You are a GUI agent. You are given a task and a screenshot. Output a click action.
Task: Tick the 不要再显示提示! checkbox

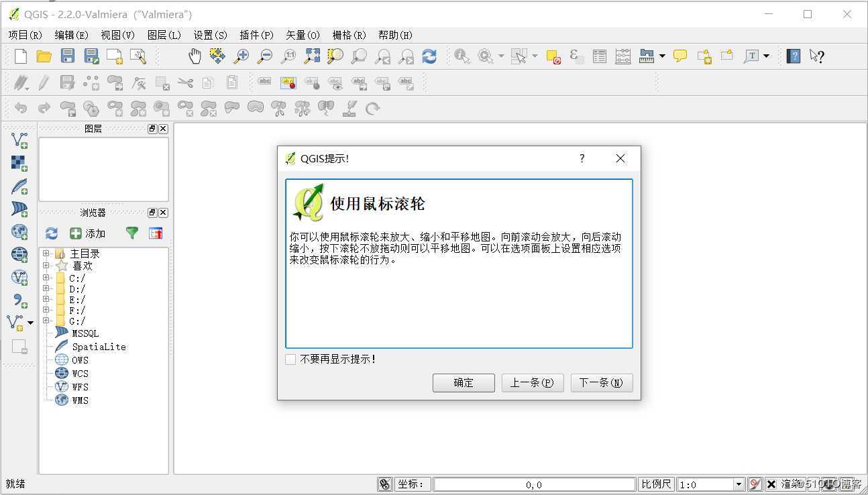(290, 360)
